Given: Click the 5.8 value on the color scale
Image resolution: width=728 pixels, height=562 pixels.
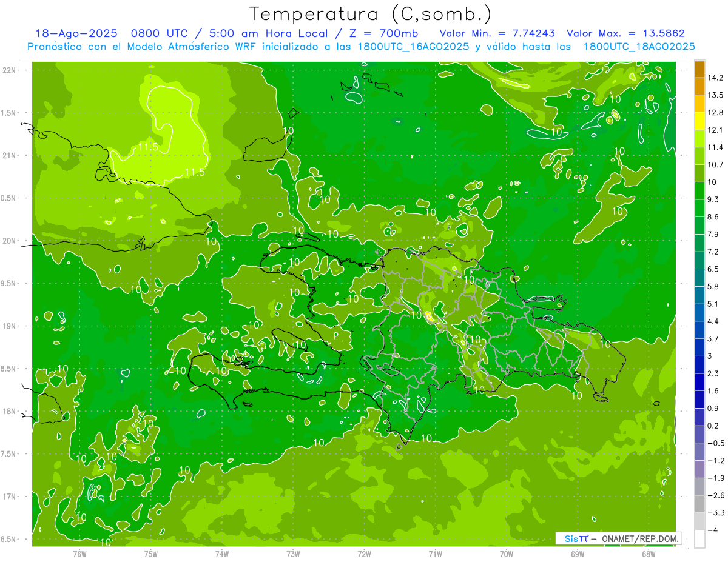Looking at the screenshot, I should pyautogui.click(x=713, y=286).
